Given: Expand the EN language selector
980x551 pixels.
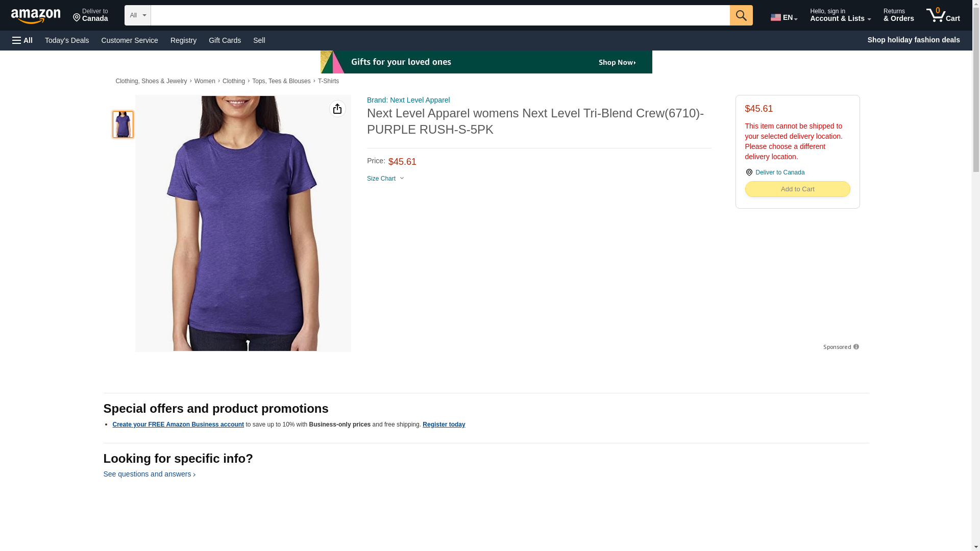Looking at the screenshot, I should [x=783, y=17].
